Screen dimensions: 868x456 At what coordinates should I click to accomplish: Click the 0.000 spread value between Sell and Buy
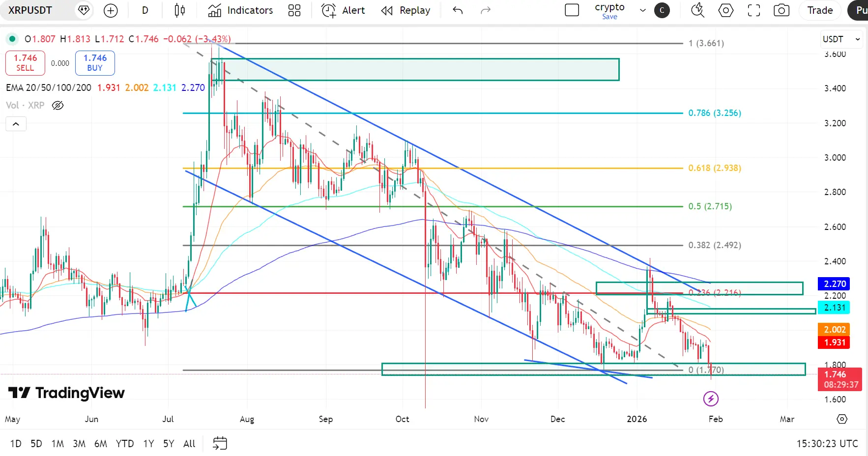[60, 63]
